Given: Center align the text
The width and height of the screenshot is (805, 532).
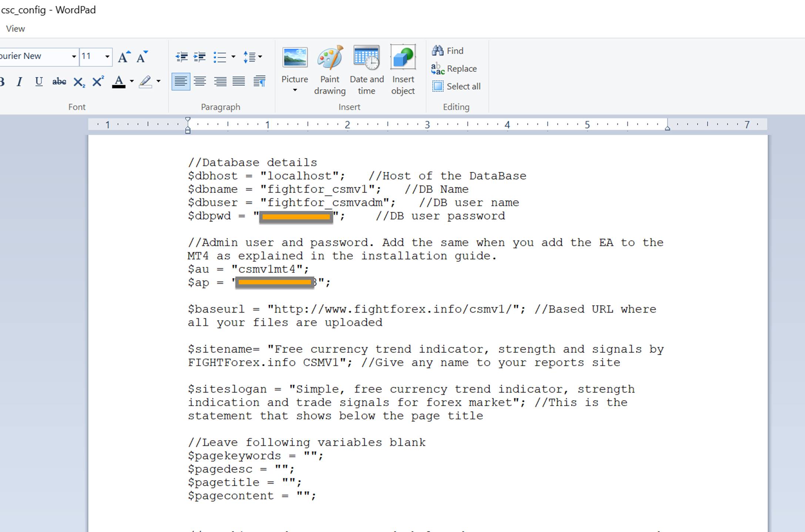Looking at the screenshot, I should coord(200,81).
